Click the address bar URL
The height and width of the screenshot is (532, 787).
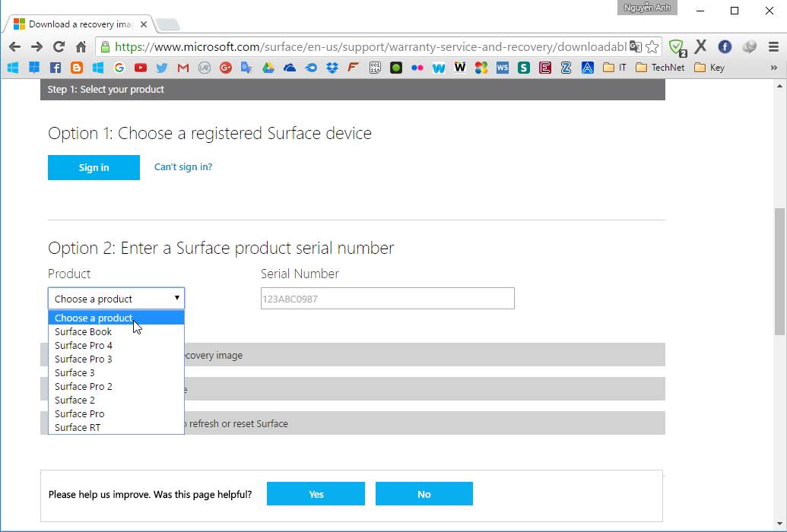370,46
